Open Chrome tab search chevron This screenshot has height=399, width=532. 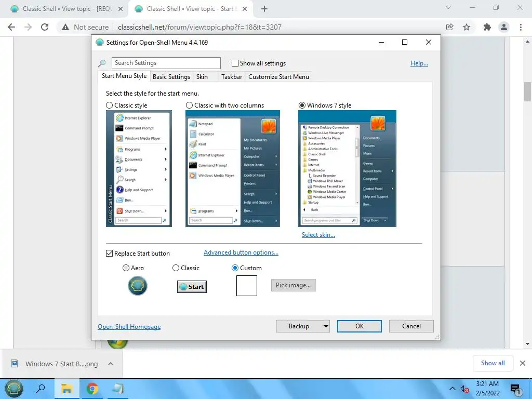coord(448,7)
